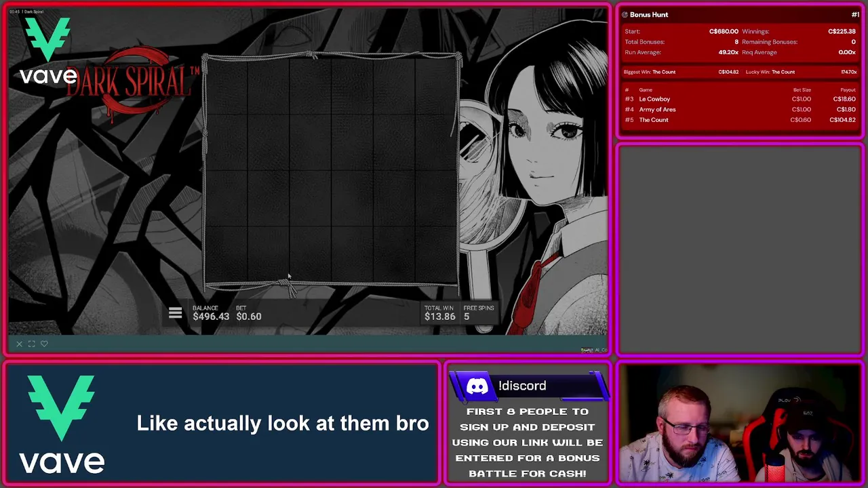Click the Winnings value C$225.38
The image size is (868, 488).
click(x=842, y=31)
